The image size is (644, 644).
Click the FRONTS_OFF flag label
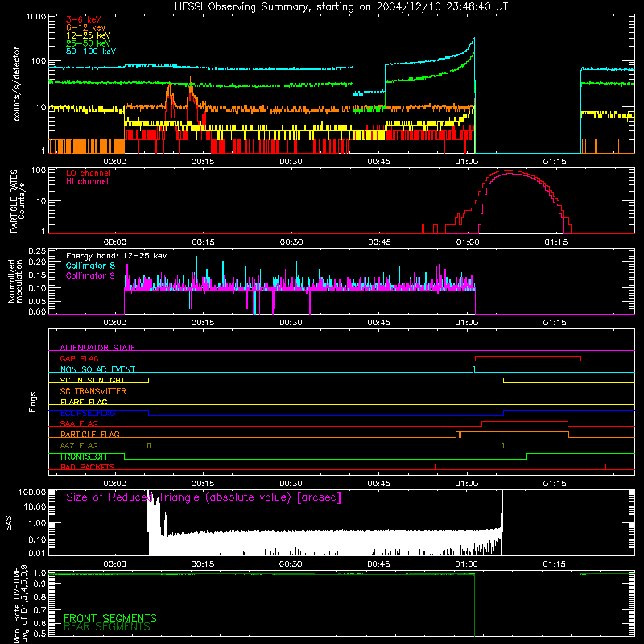click(85, 456)
